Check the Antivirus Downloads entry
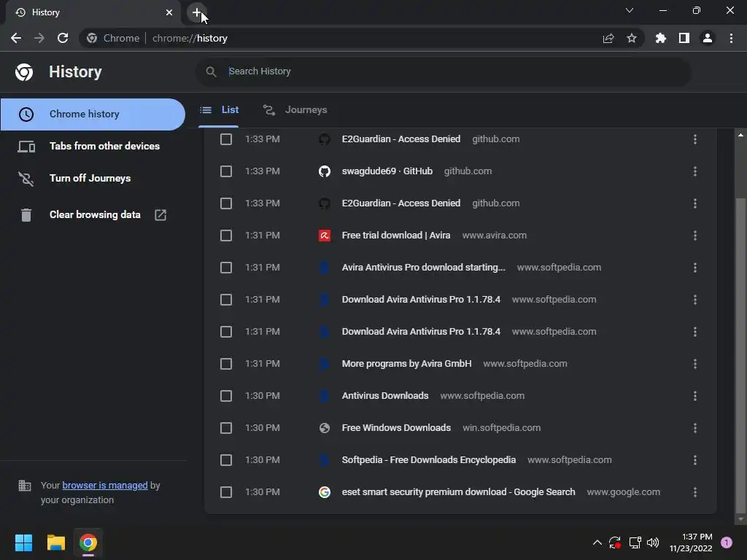Screen dimensions: 747x560 [226, 396]
